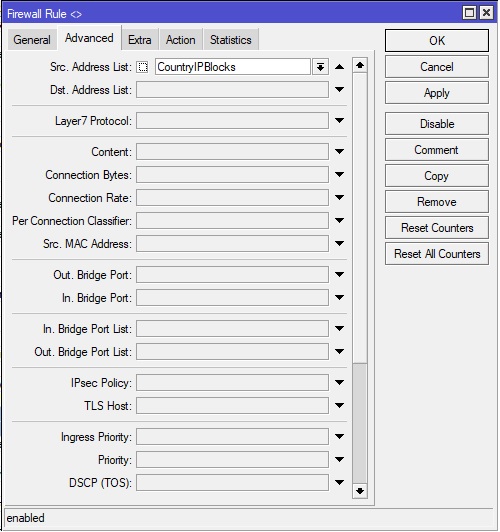Expand the TLS Host field arrow

click(339, 405)
